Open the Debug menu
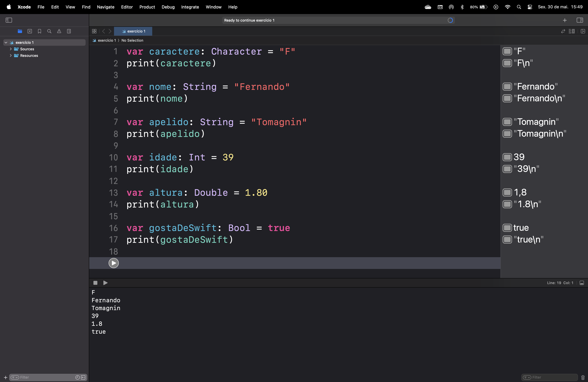588x382 pixels. [168, 7]
